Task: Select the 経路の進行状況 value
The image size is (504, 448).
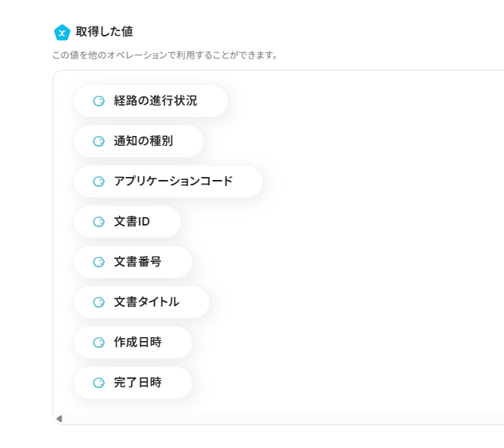Action: tap(155, 101)
